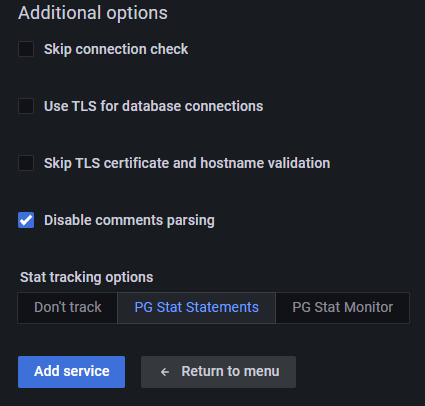425x406 pixels.
Task: Uncheck the Disable comments parsing checkbox
Action: (26, 220)
